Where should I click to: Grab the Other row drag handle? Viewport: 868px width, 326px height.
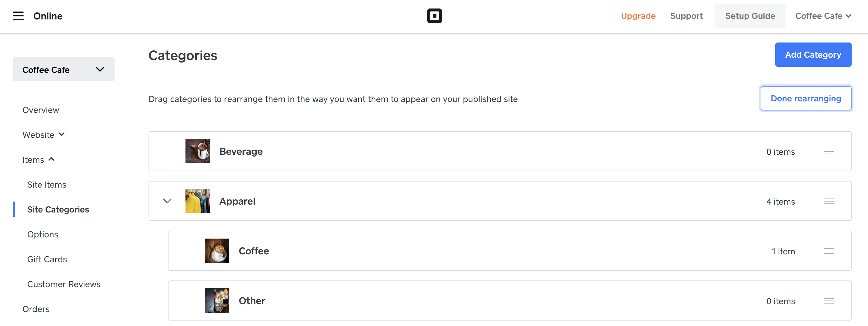[x=829, y=301]
